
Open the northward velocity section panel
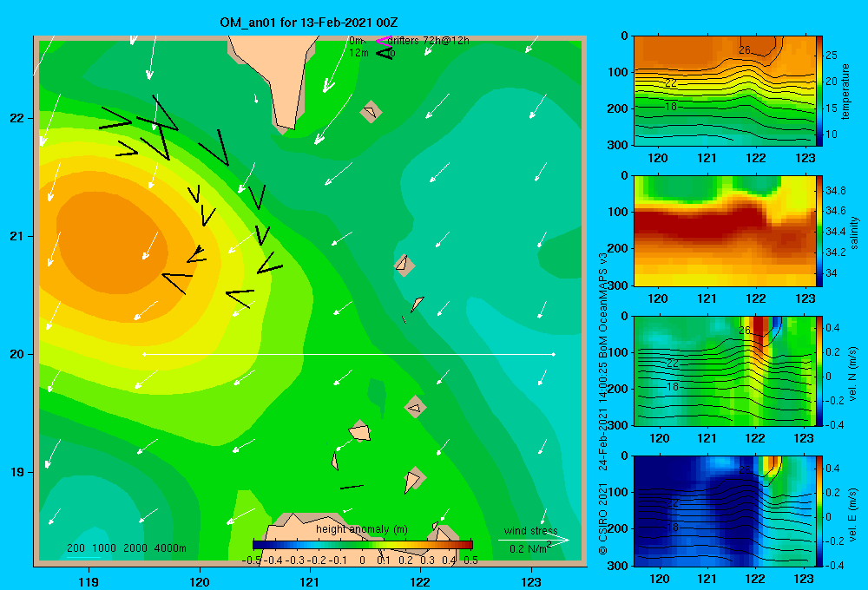(x=725, y=371)
